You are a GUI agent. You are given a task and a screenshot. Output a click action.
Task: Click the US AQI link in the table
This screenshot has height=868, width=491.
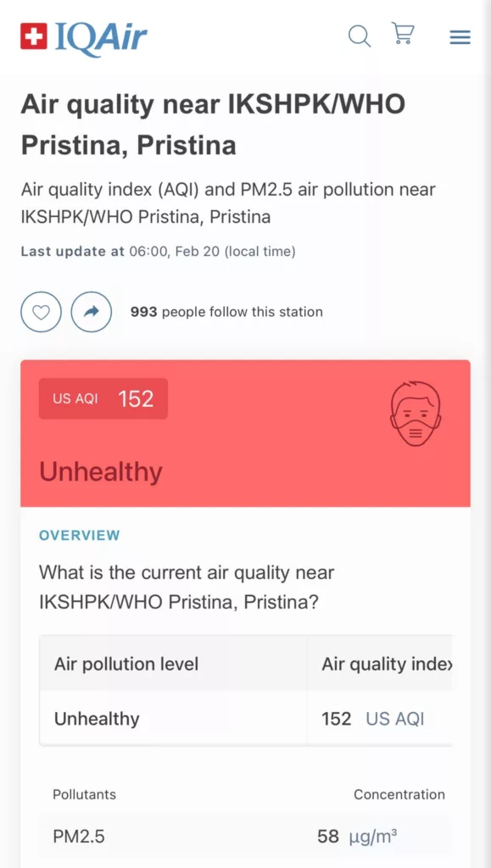(394, 719)
